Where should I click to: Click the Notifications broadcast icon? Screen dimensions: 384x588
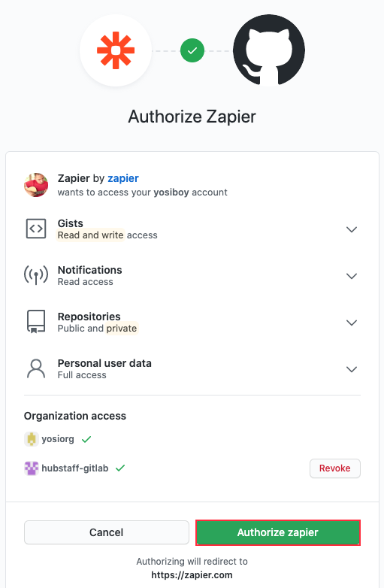point(36,275)
